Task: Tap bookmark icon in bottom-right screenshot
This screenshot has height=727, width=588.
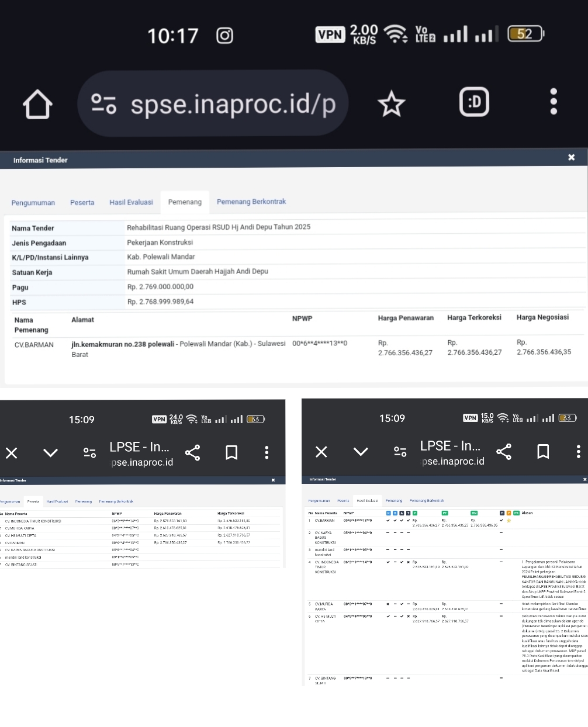Action: [543, 451]
